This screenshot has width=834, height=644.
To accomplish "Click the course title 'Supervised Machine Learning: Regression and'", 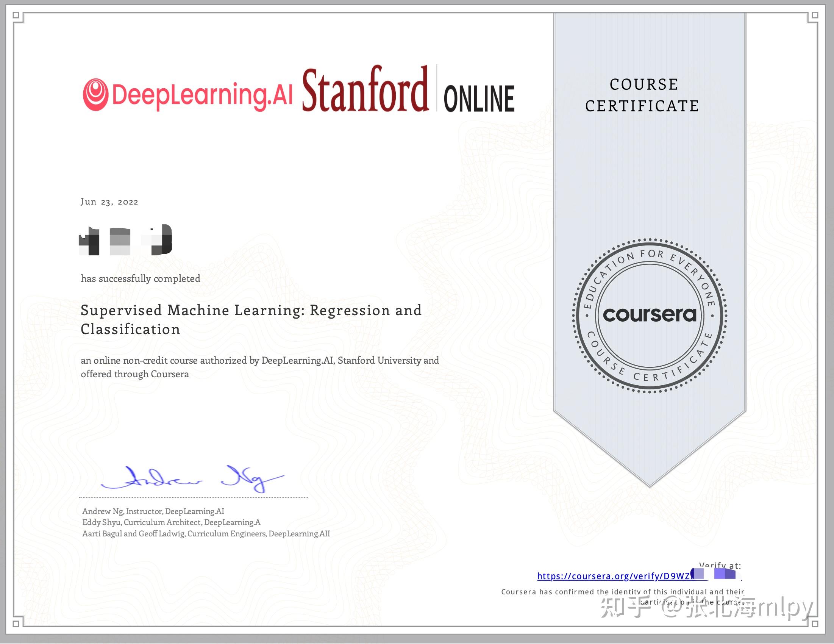I will pyautogui.click(x=251, y=310).
